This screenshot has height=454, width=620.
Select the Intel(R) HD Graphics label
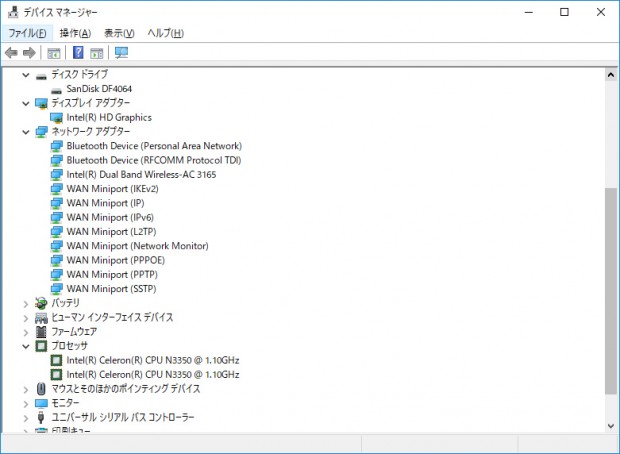[109, 118]
